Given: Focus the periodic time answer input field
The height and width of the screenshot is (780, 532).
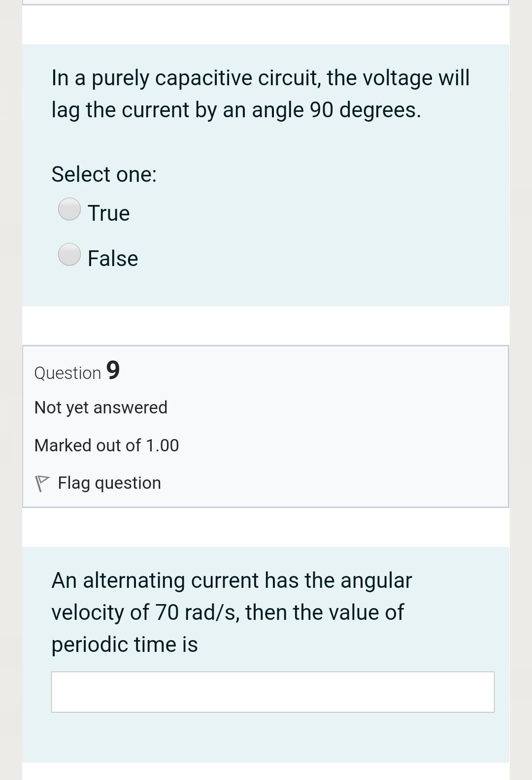Looking at the screenshot, I should tap(272, 692).
